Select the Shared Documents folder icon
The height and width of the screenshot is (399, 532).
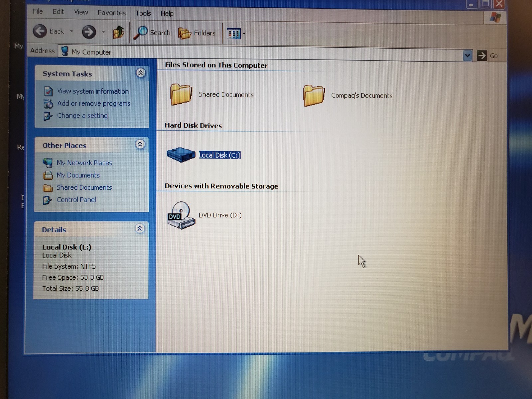[x=181, y=94]
